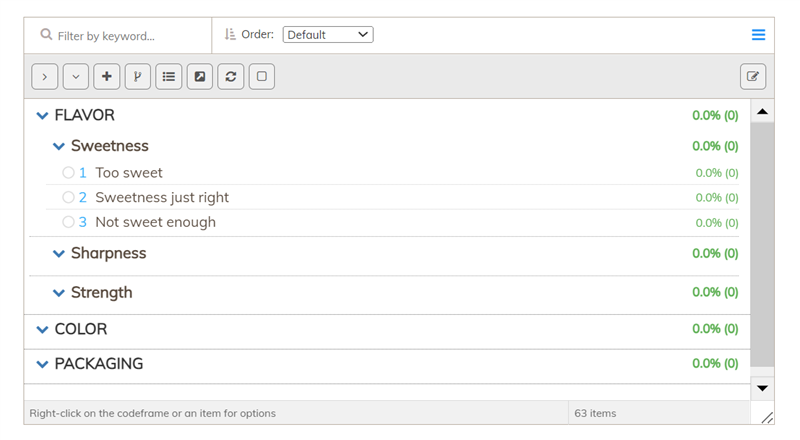800x440 pixels.
Task: Click the scrollbar down arrow
Action: pyautogui.click(x=762, y=388)
